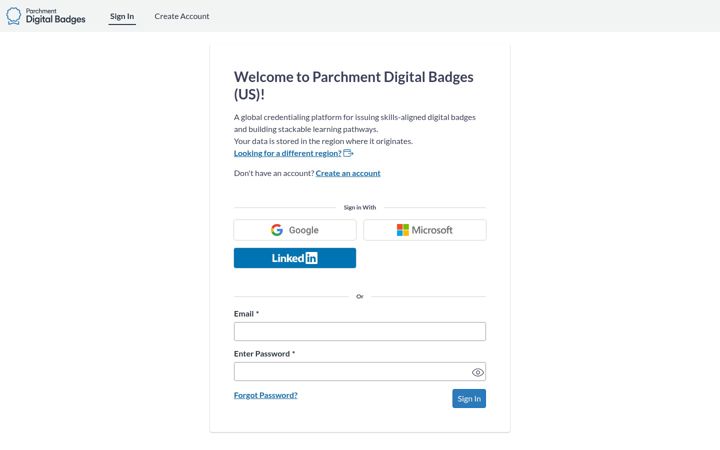Image resolution: width=720 pixels, height=450 pixels.
Task: Click the 'Enter Password *' field label
Action: tap(264, 354)
